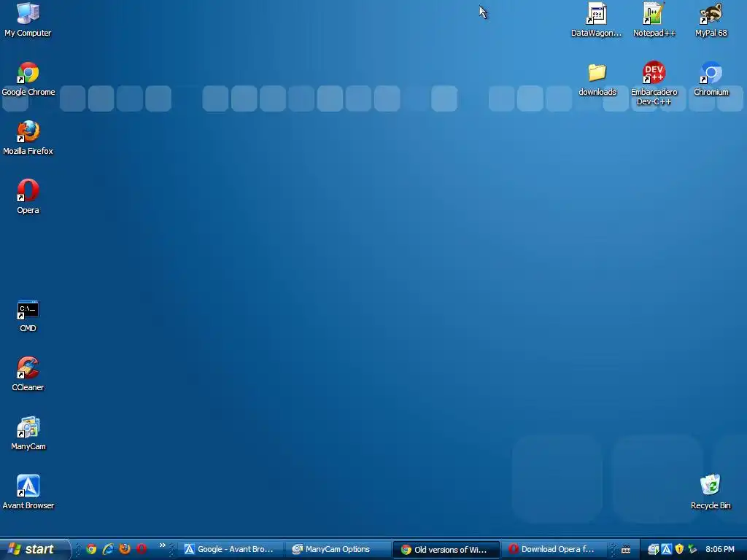Click the Avant Browser tray icon

[667, 549]
